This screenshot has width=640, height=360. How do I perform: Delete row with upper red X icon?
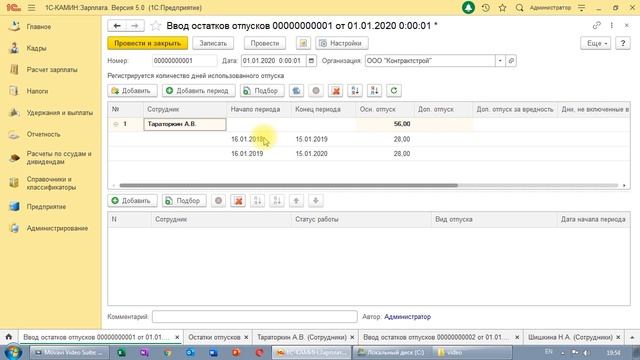coord(336,91)
